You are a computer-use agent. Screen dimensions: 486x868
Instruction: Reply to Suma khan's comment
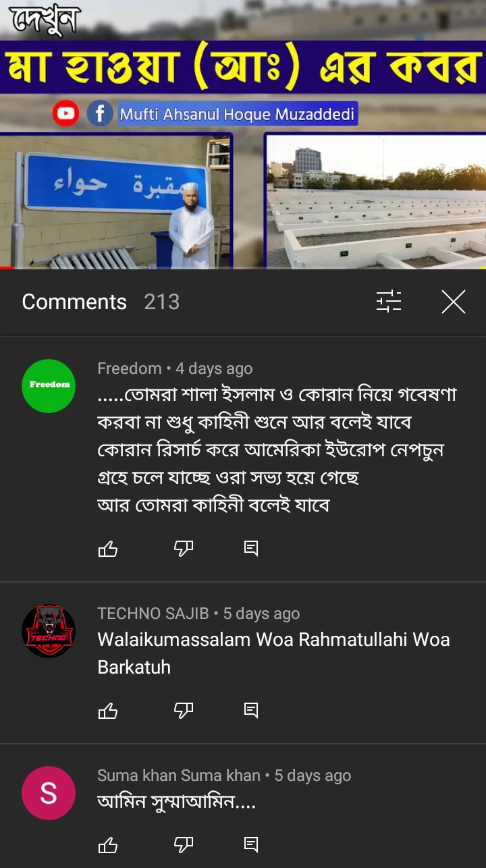click(x=251, y=844)
